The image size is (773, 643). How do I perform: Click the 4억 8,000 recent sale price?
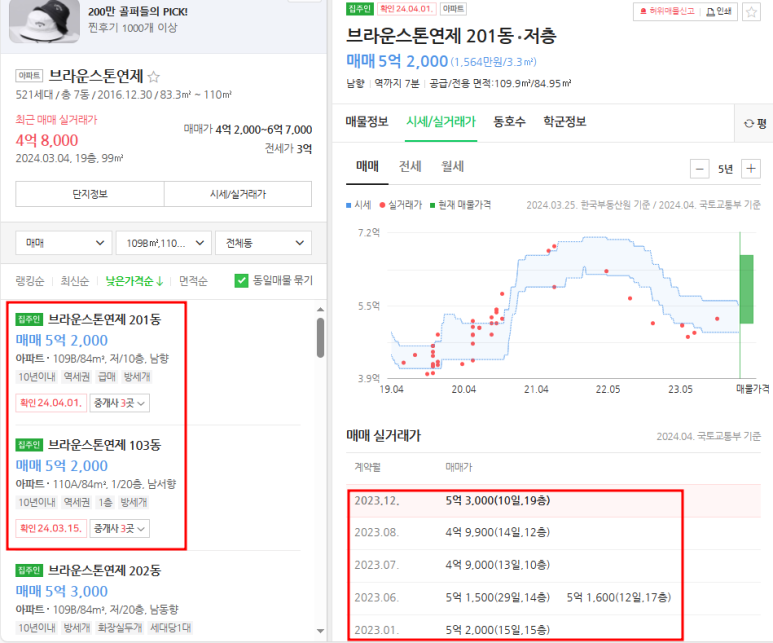pos(47,140)
